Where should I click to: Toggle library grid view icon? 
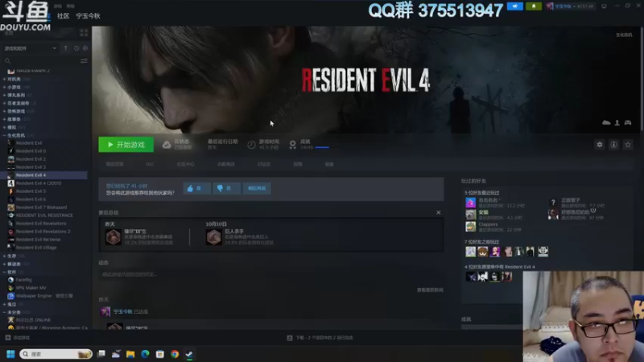84,32
